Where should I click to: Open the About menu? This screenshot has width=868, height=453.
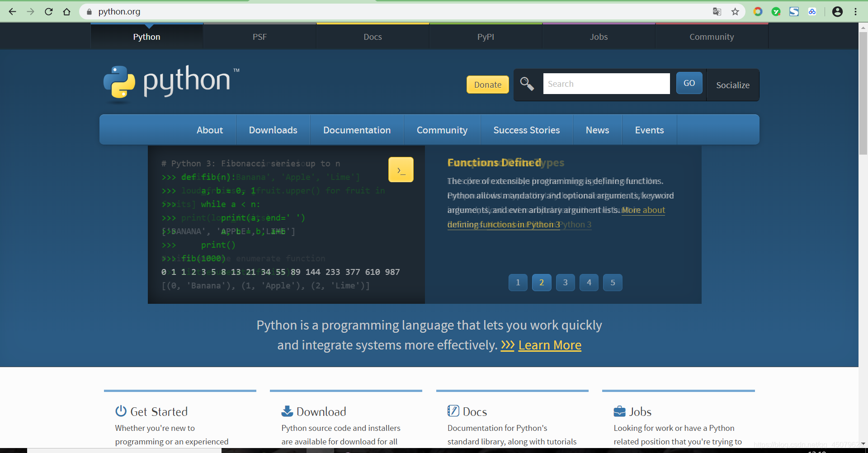click(210, 130)
